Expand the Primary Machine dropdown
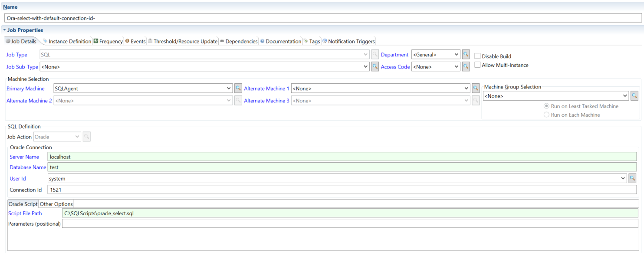This screenshot has height=253, width=644. point(229,89)
